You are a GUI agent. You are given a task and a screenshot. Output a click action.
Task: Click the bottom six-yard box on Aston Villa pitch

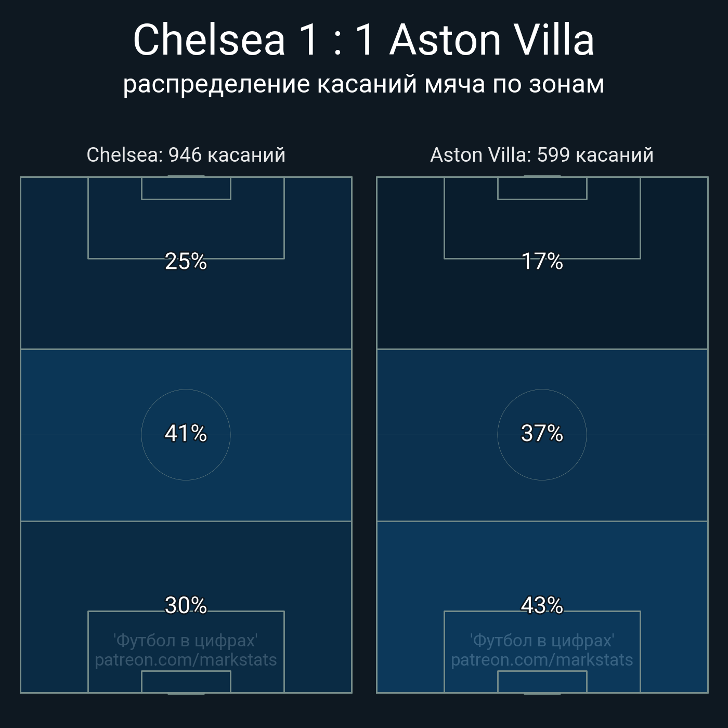click(542, 682)
